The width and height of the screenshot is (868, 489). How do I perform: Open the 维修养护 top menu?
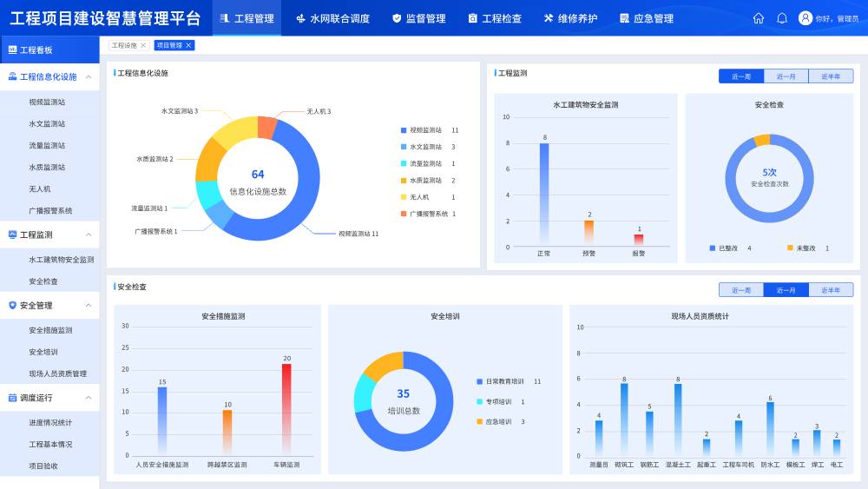click(571, 18)
